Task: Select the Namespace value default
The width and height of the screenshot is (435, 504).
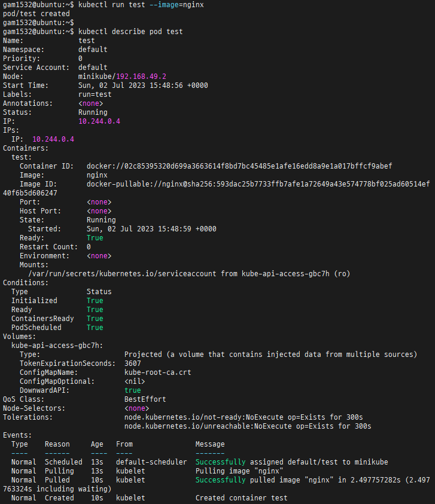Action: (x=93, y=50)
